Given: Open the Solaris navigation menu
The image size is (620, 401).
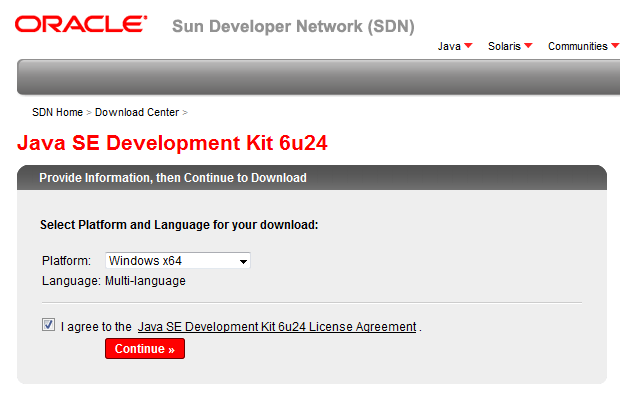Looking at the screenshot, I should pyautogui.click(x=510, y=46).
